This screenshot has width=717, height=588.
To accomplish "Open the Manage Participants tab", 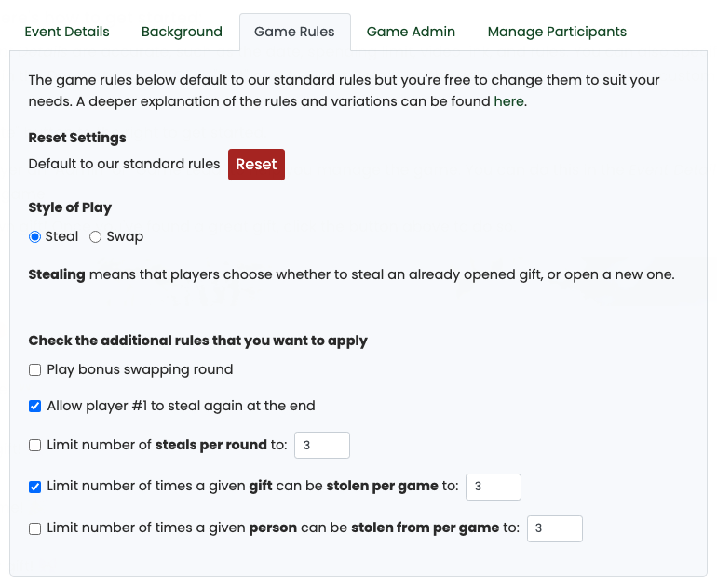I will tap(557, 32).
